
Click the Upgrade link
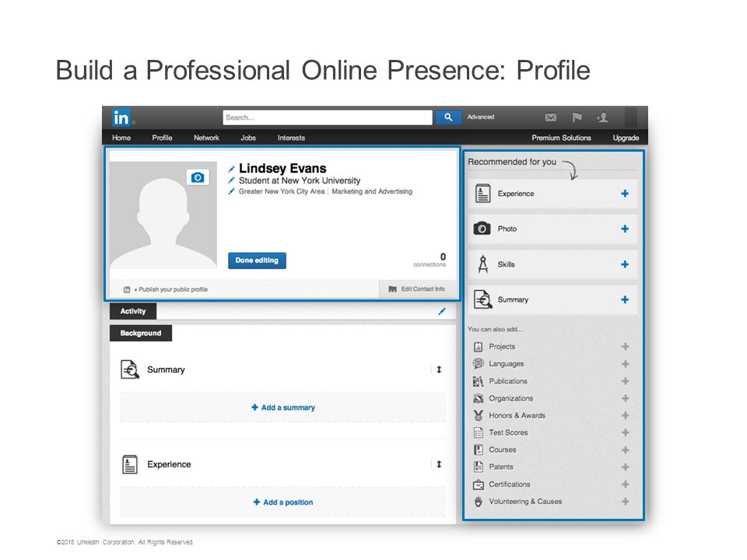626,138
